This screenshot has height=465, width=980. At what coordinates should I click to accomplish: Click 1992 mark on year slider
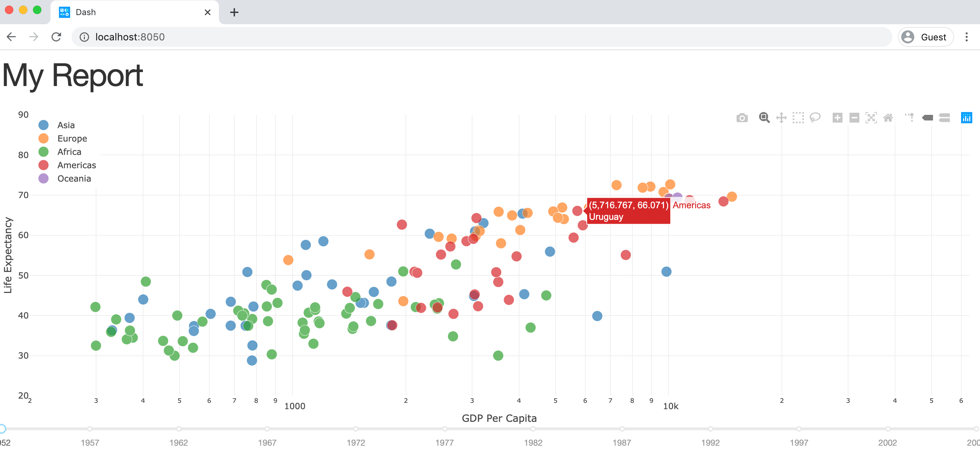[x=710, y=429]
